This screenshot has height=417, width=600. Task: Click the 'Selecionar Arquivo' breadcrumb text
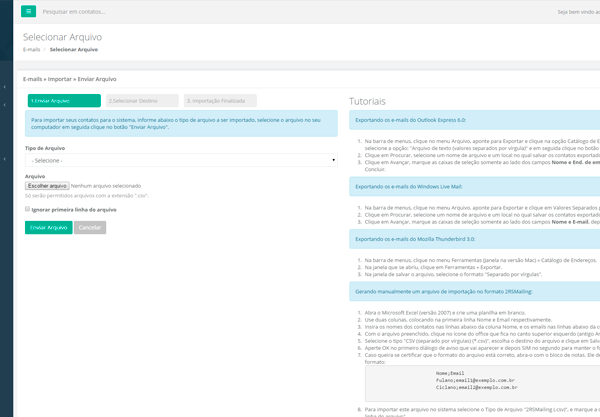pyautogui.click(x=74, y=49)
